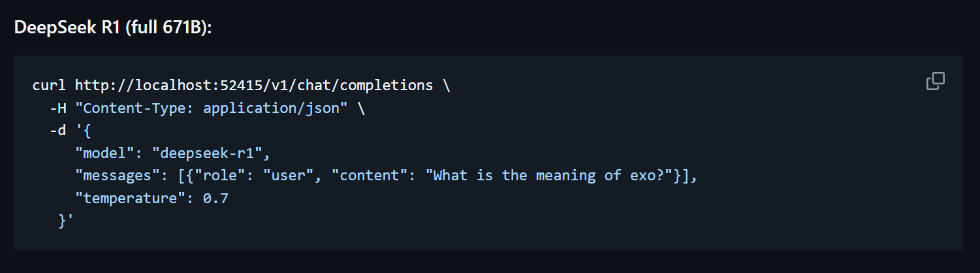This screenshot has height=273, width=980.
Task: Click the copy code icon
Action: tap(935, 82)
